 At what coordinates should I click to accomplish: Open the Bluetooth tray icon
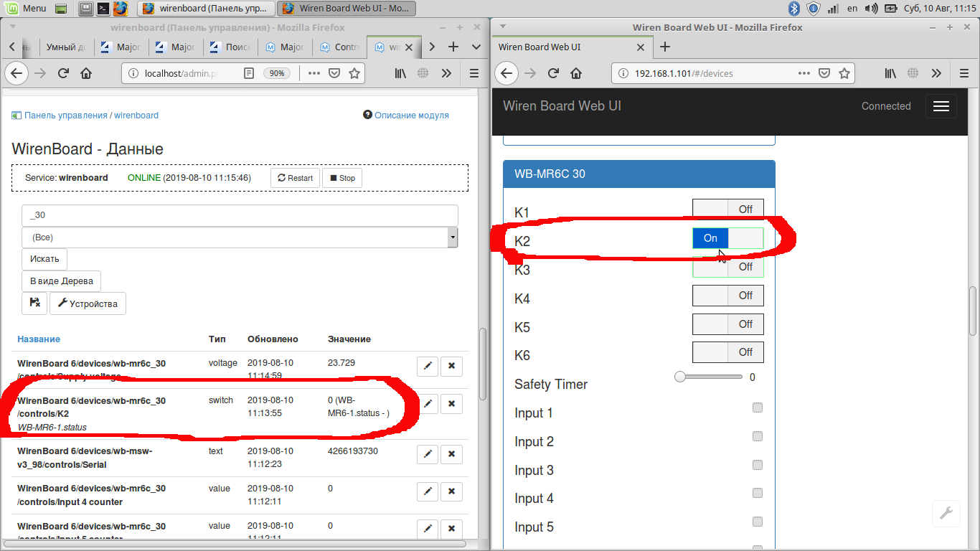tap(794, 9)
